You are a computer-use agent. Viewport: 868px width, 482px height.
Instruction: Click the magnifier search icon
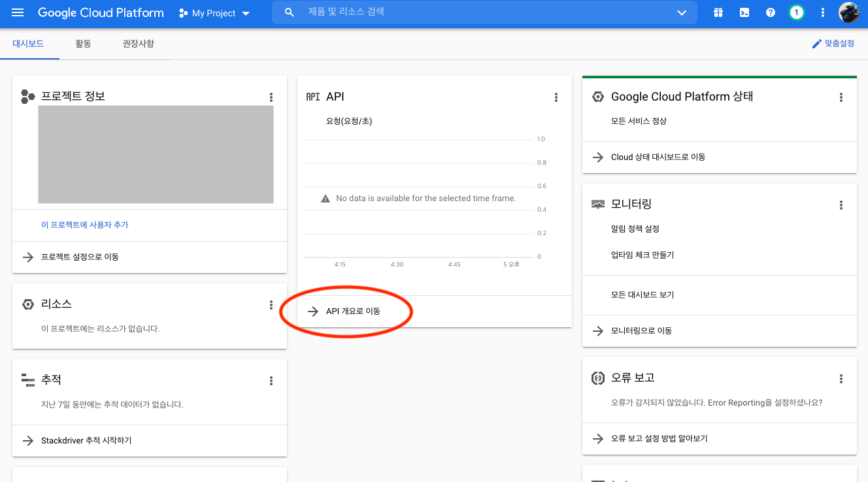(289, 12)
